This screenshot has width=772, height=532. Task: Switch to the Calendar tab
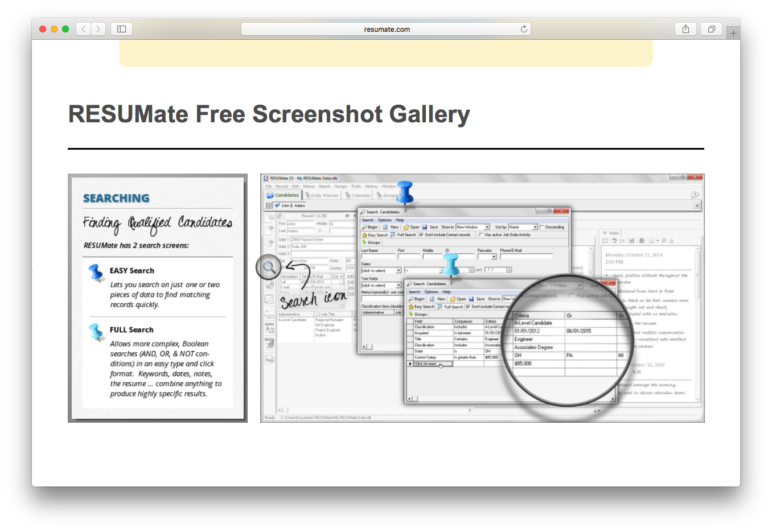358,196
